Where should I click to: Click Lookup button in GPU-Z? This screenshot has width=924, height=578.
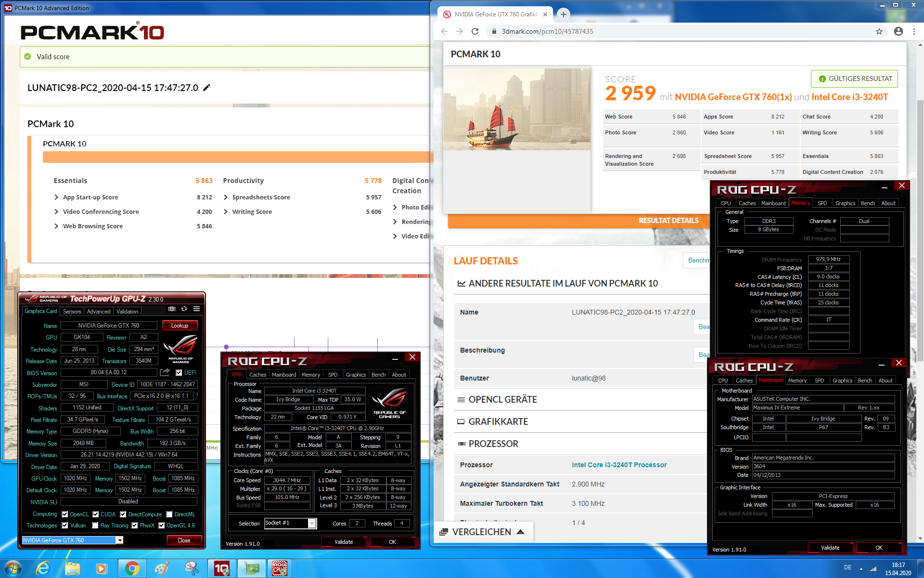[x=180, y=326]
